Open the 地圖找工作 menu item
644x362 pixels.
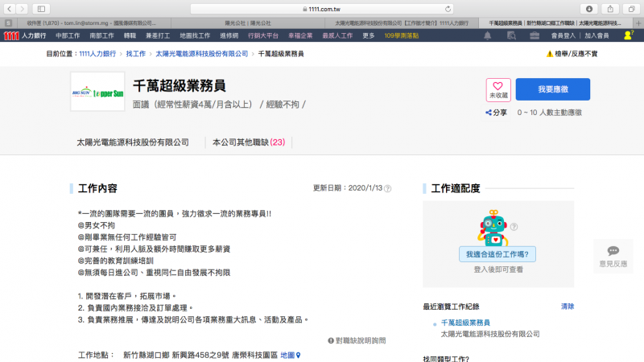coord(195,35)
